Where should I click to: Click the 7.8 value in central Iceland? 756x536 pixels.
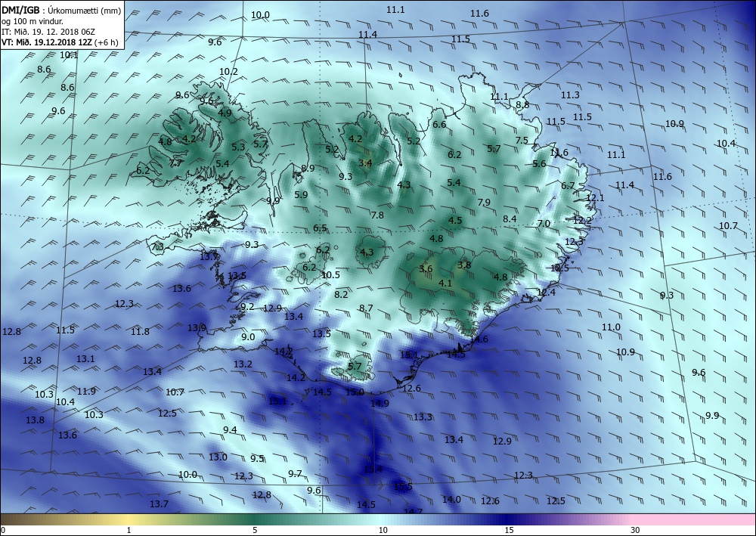377,215
